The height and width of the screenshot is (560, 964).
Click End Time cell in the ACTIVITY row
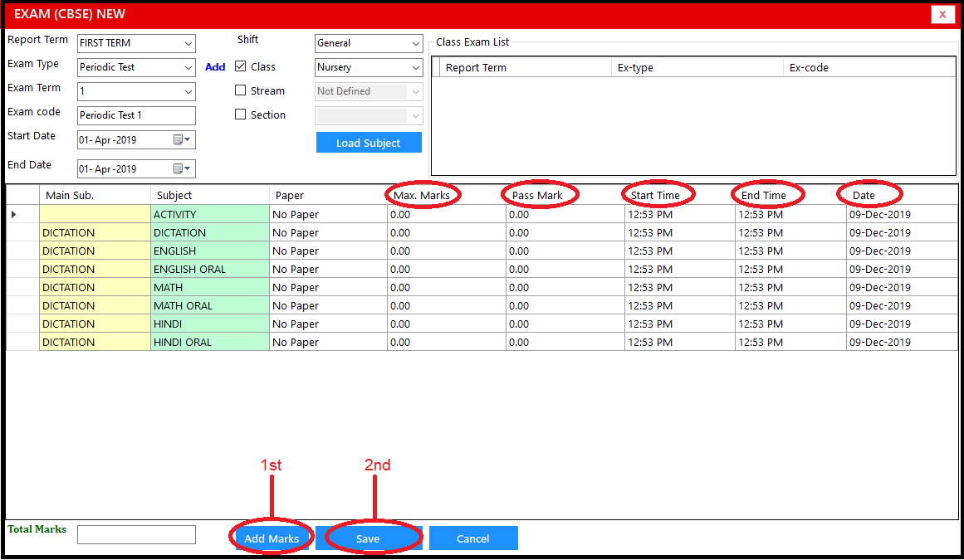coord(790,214)
